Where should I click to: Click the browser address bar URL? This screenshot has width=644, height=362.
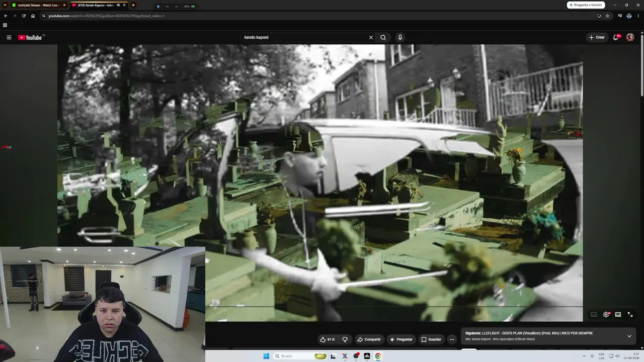point(107,16)
